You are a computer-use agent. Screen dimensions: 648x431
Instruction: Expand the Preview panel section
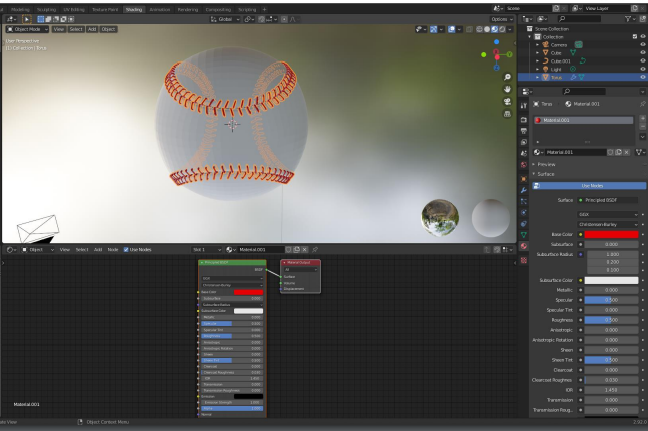click(546, 164)
